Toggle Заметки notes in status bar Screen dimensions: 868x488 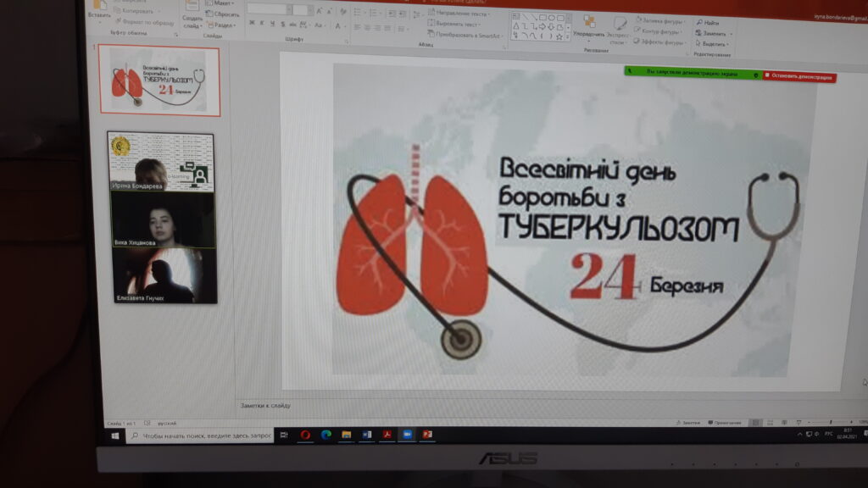click(688, 423)
